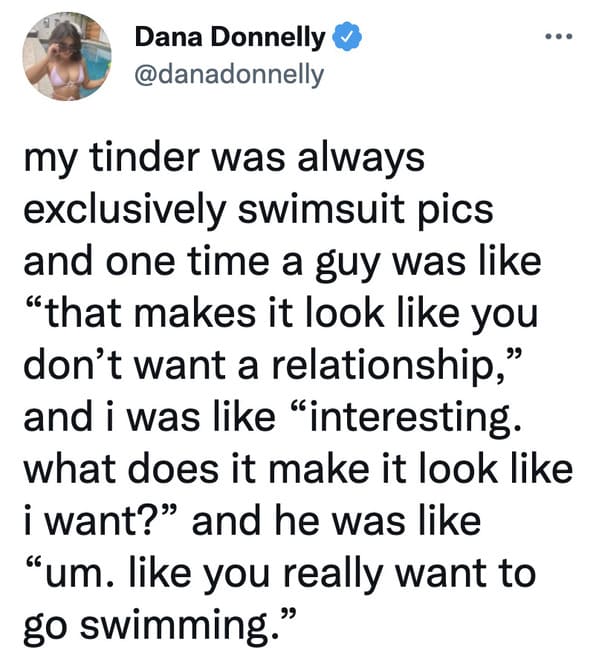Screen dimensions: 599x664
Task: Click the blue verified checkmark badge
Action: point(347,37)
